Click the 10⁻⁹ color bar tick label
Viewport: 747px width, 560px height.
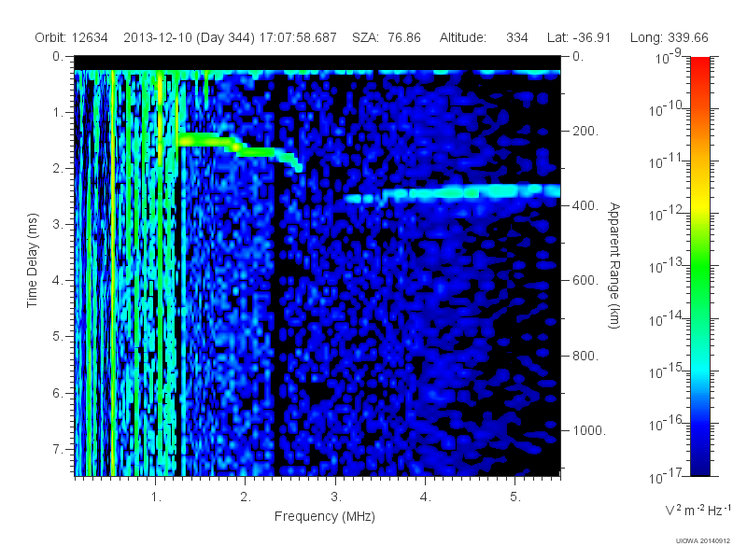[669, 57]
